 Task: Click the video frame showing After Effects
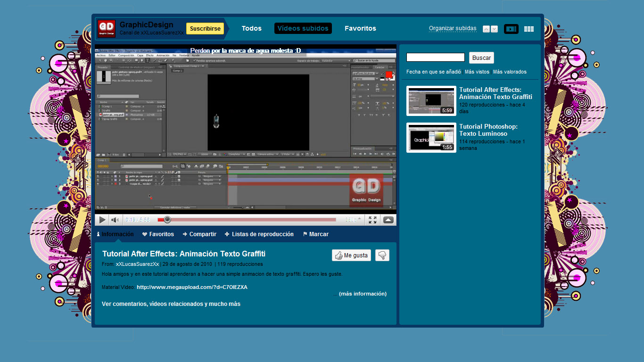(246, 129)
